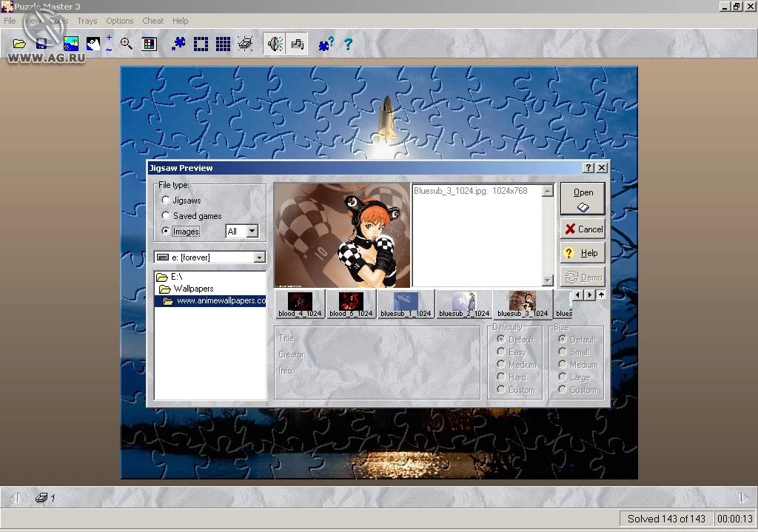Click the blue grid toolbar icon

click(223, 44)
